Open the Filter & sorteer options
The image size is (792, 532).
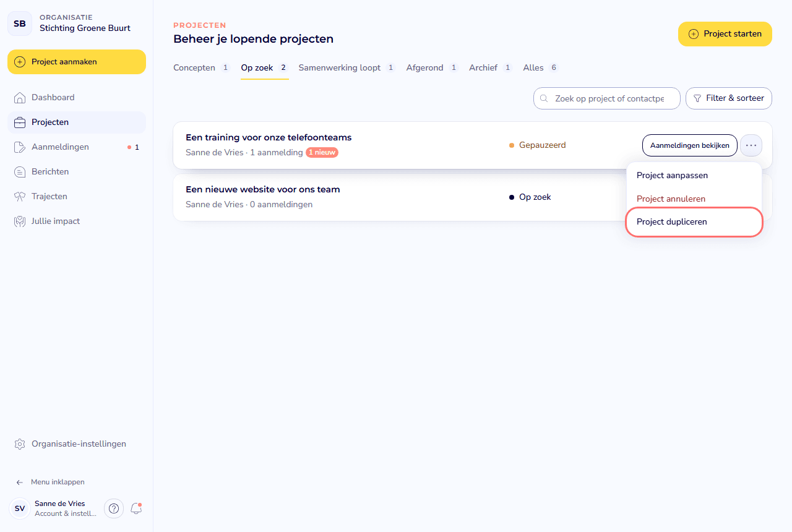(x=729, y=98)
